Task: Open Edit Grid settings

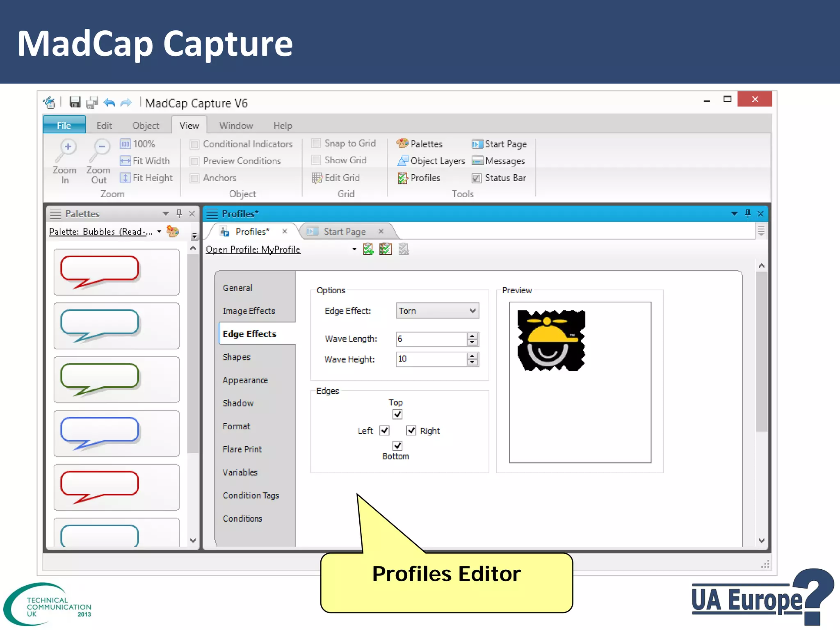Action: (x=336, y=178)
